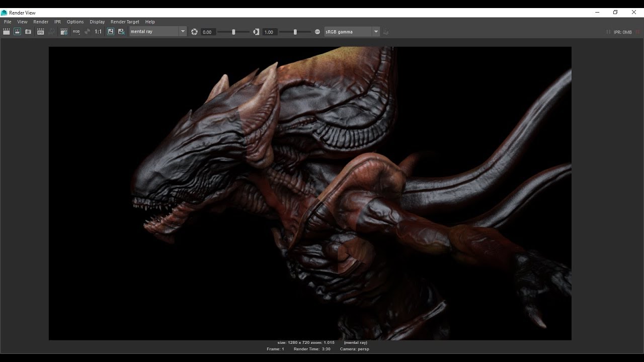The height and width of the screenshot is (362, 644).
Task: Click the Frame: 1 text
Action: [x=275, y=349]
